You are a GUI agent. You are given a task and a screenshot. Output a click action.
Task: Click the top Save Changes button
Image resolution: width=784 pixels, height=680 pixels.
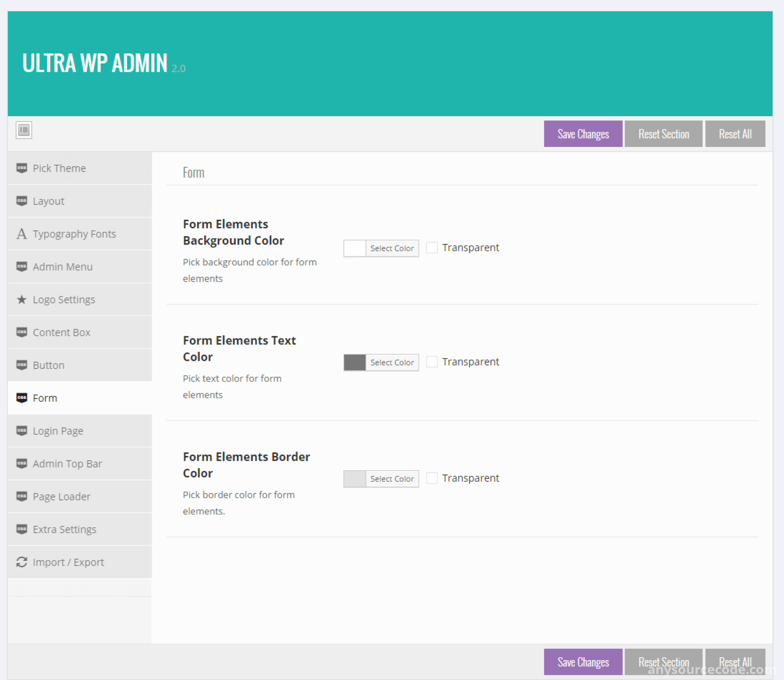tap(583, 134)
